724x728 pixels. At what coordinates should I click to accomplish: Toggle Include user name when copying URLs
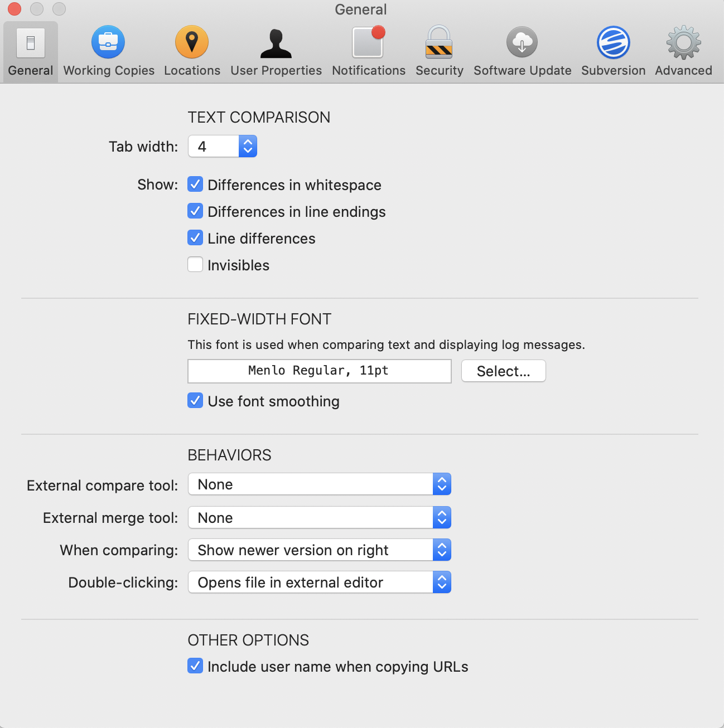[x=195, y=666]
